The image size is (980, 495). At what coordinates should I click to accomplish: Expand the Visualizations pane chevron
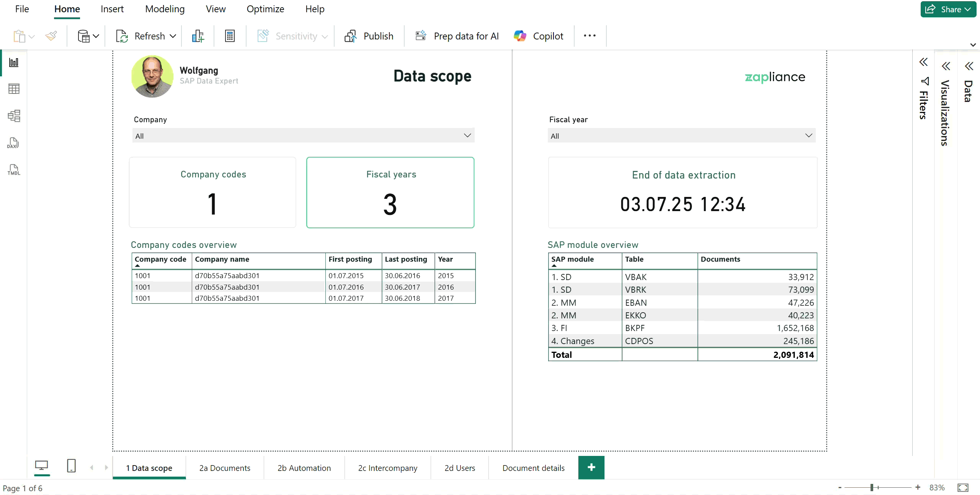946,66
